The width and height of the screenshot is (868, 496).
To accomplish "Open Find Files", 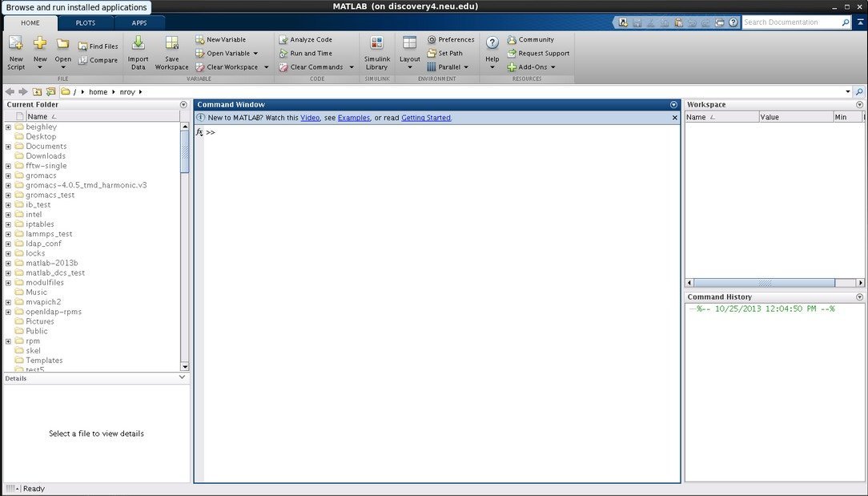I will click(98, 46).
